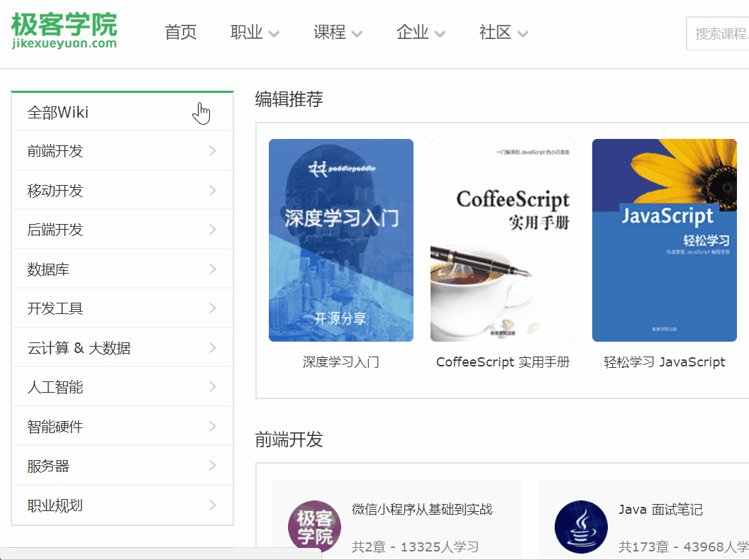Click the 共173章 - 43968人学 text
Image resolution: width=749 pixels, height=560 pixels.
coord(684,547)
